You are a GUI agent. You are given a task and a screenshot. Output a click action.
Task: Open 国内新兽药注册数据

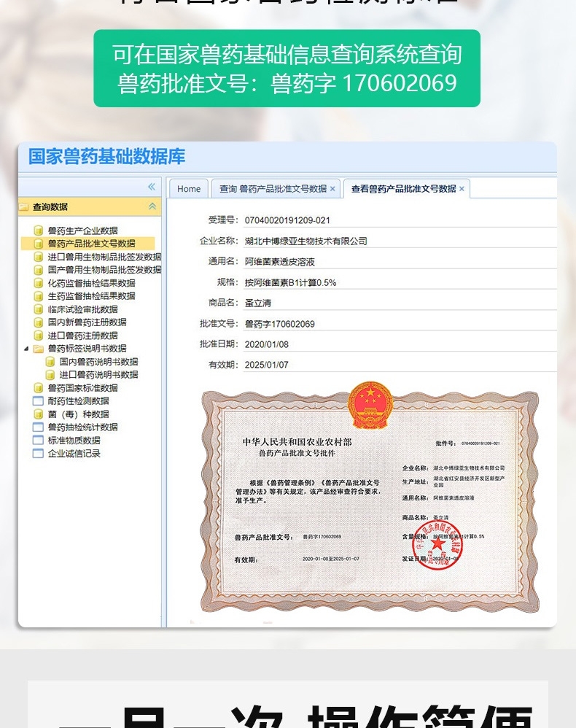[x=87, y=322]
